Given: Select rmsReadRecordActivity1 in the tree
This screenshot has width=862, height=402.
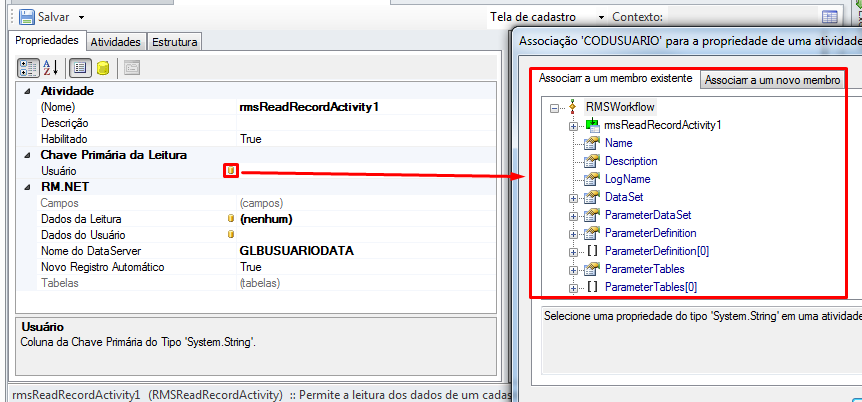Looking at the screenshot, I should [662, 125].
